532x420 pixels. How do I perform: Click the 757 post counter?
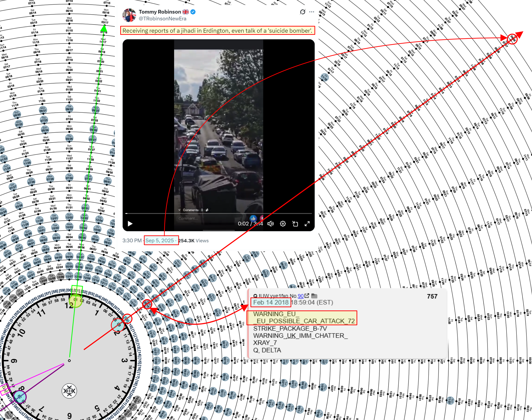(x=432, y=296)
